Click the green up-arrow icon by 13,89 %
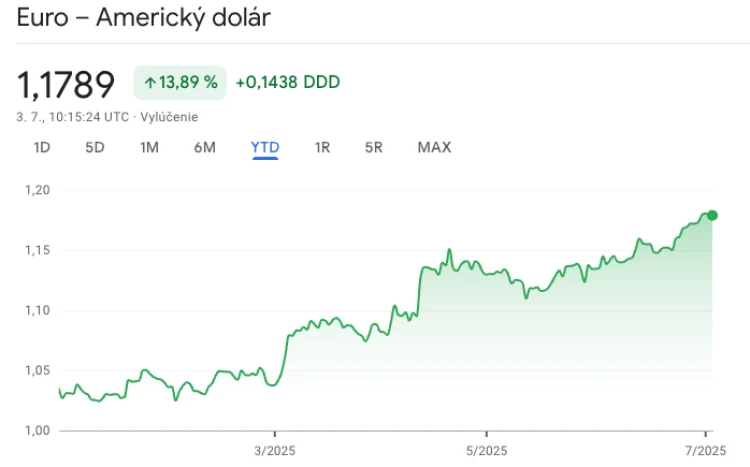 point(150,83)
